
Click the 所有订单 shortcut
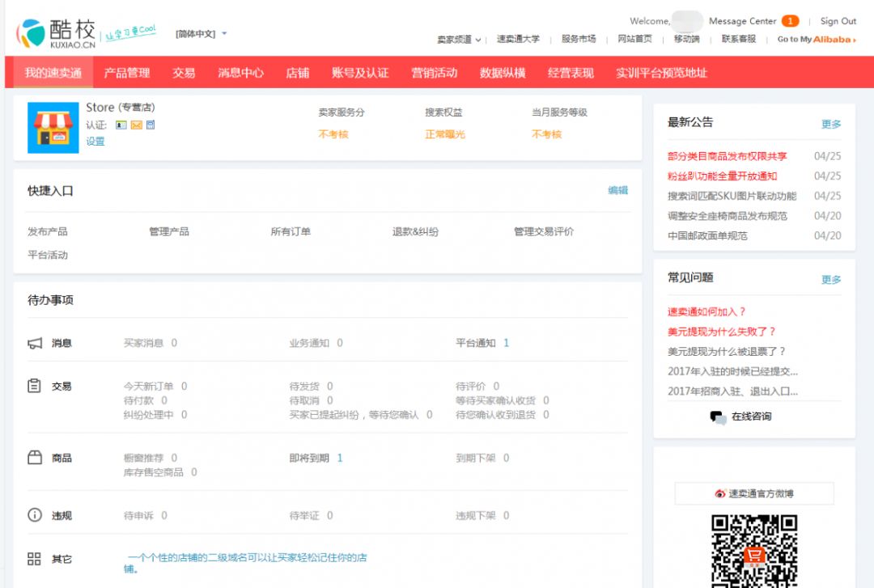tap(291, 231)
